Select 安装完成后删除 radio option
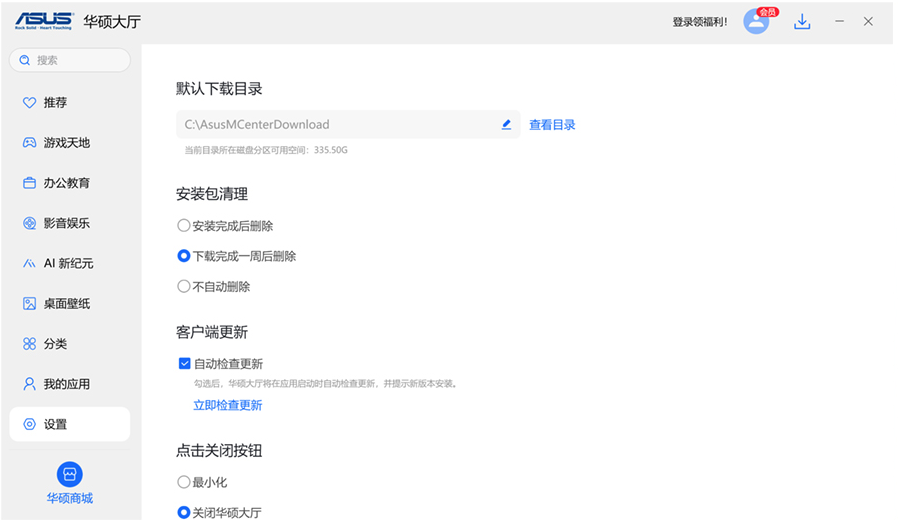The height and width of the screenshot is (520, 898). (183, 226)
